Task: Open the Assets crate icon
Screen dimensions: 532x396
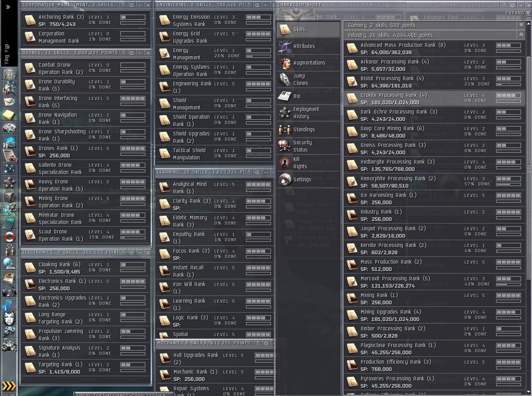Action: [x=9, y=196]
